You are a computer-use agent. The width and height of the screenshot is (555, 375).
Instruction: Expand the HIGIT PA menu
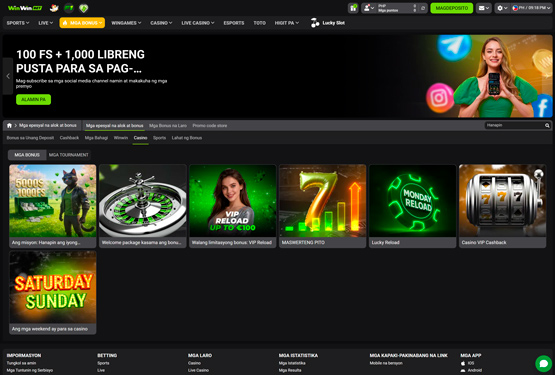[286, 23]
